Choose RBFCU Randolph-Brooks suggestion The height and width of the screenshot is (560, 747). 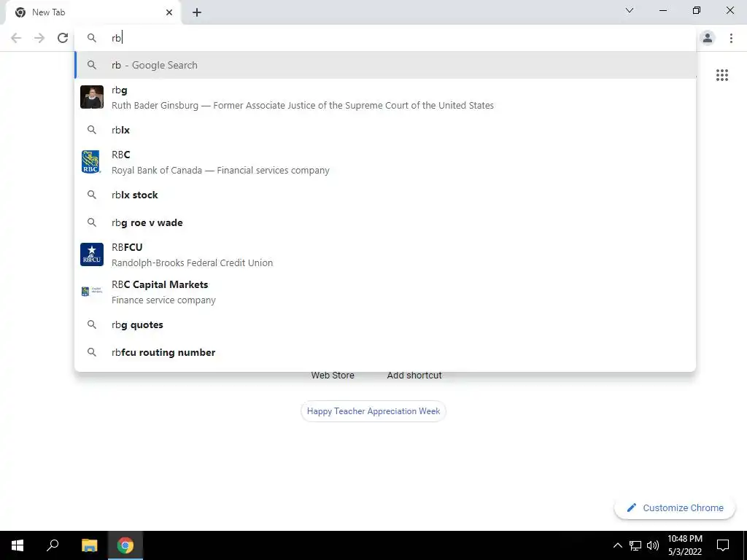[385, 254]
